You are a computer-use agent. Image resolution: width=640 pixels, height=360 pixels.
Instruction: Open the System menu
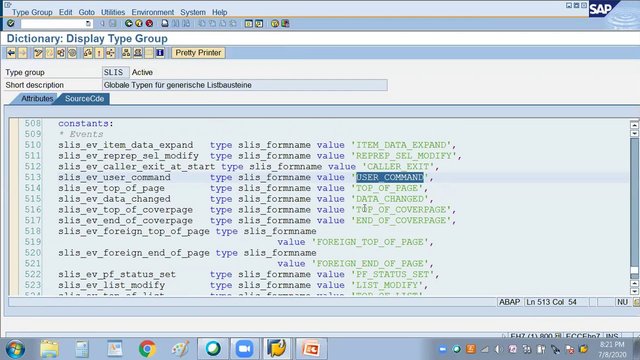pyautogui.click(x=193, y=12)
